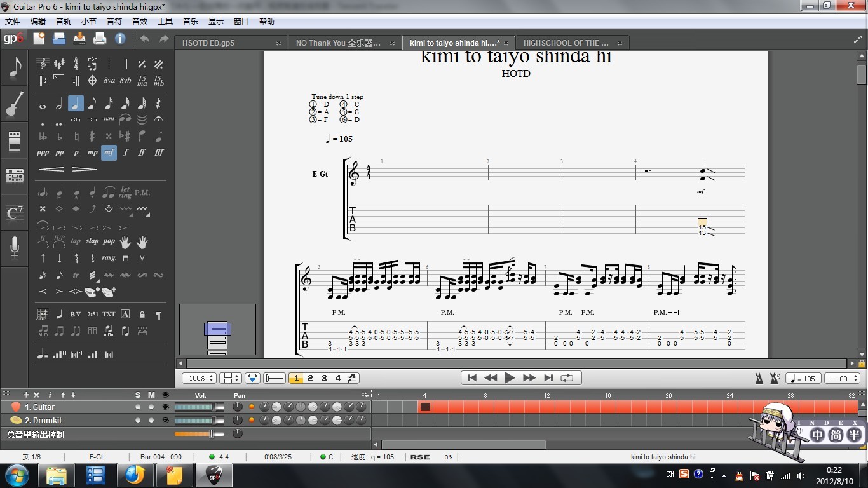Apply the sharp accidental
The width and height of the screenshot is (868, 488).
92,136
